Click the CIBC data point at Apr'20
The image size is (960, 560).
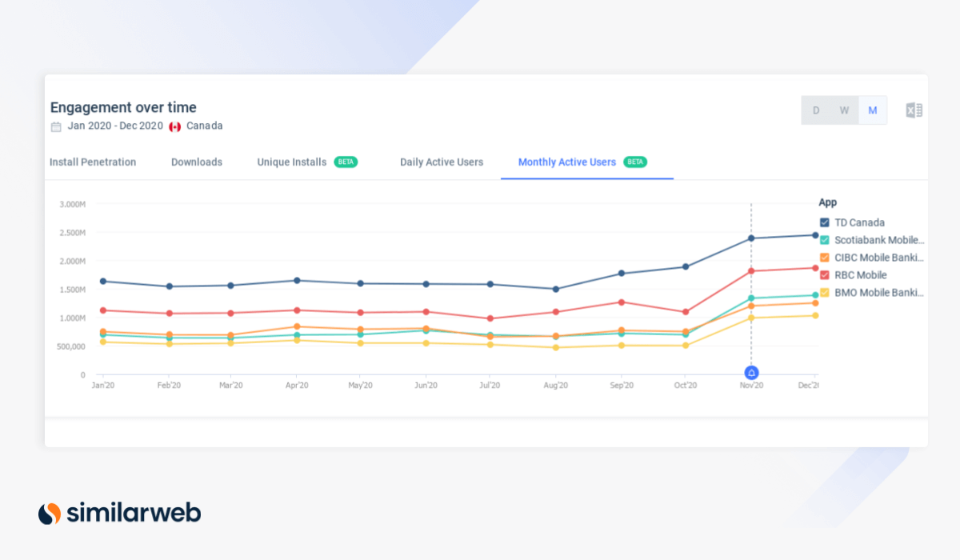[298, 326]
